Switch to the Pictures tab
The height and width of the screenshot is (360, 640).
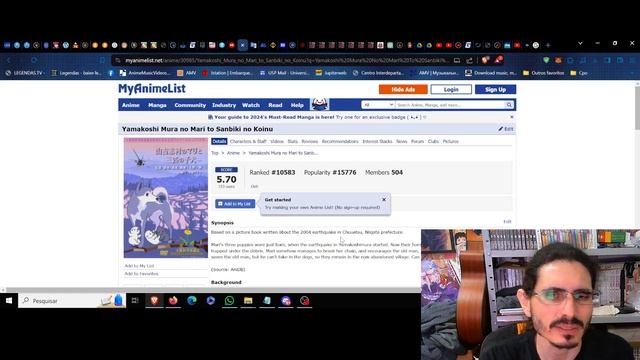tap(451, 141)
